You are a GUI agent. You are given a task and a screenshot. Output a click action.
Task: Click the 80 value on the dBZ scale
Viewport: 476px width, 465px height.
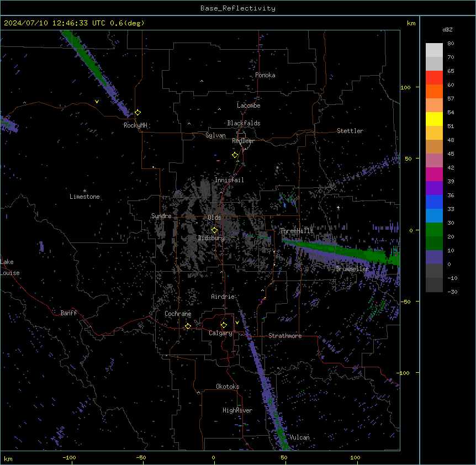pos(451,44)
